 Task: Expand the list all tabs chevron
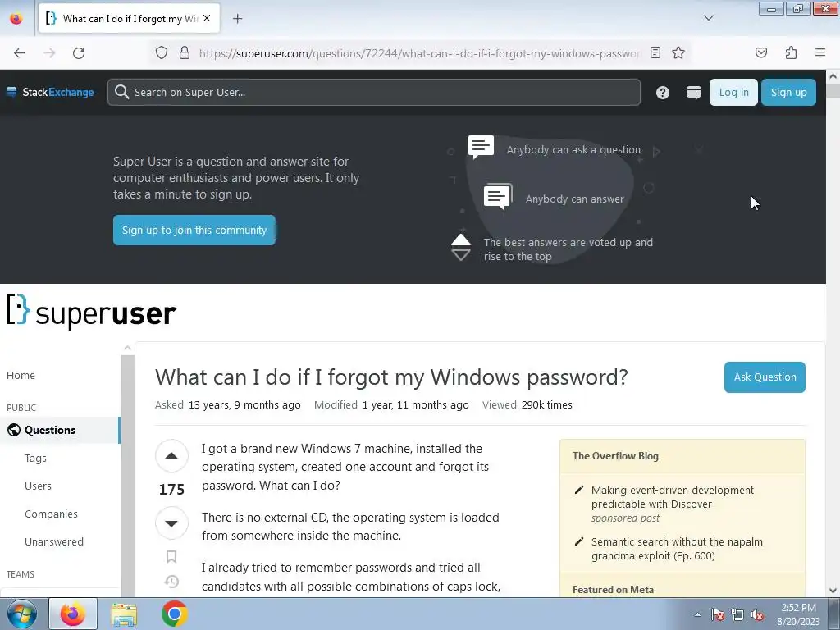click(708, 18)
